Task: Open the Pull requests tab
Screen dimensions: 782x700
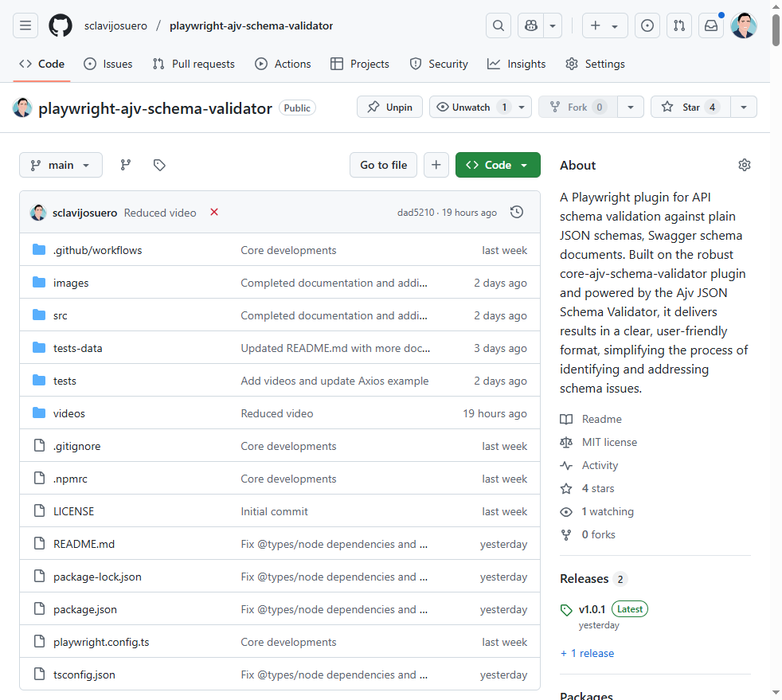Action: (x=194, y=65)
